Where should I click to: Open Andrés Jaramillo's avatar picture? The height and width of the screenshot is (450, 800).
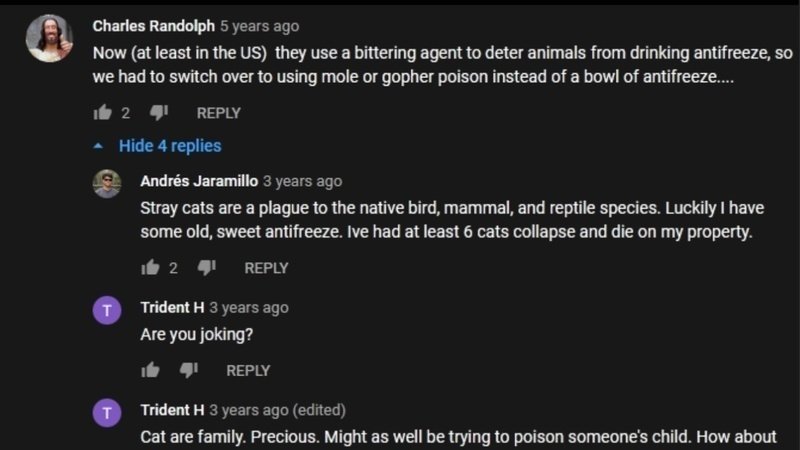(x=107, y=184)
